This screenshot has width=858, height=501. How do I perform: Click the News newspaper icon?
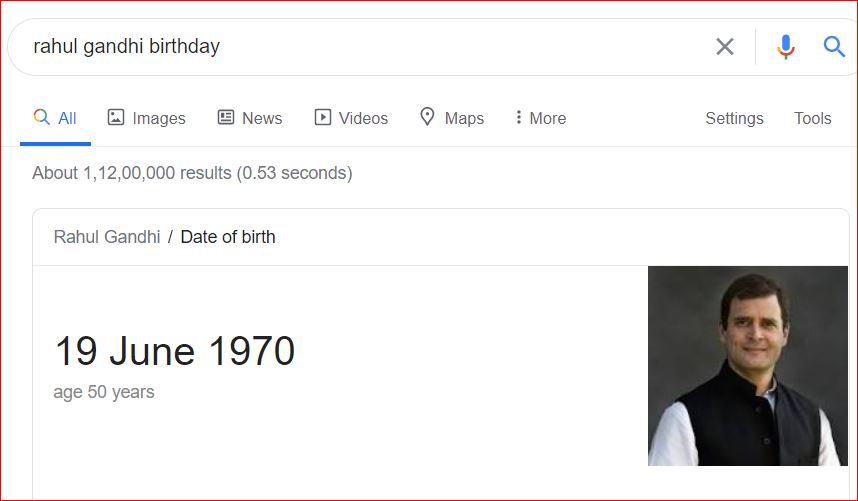point(225,117)
